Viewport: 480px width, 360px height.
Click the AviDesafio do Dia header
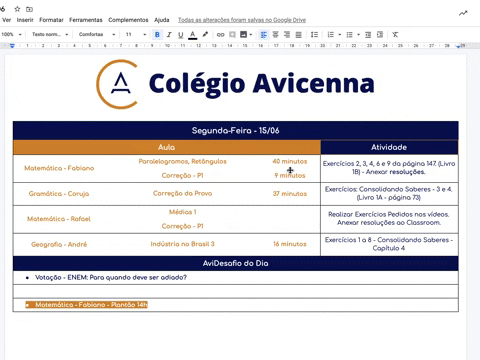tap(235, 263)
